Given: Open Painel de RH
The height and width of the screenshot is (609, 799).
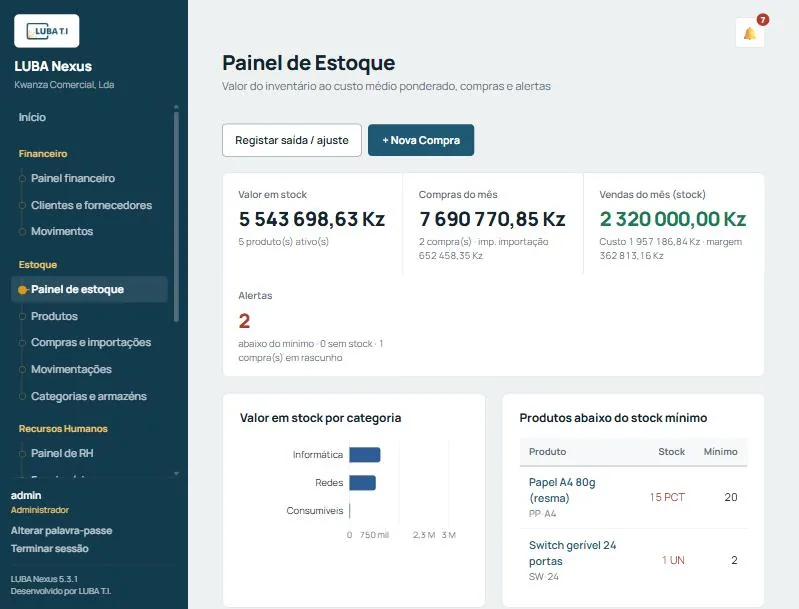Looking at the screenshot, I should coord(62,453).
